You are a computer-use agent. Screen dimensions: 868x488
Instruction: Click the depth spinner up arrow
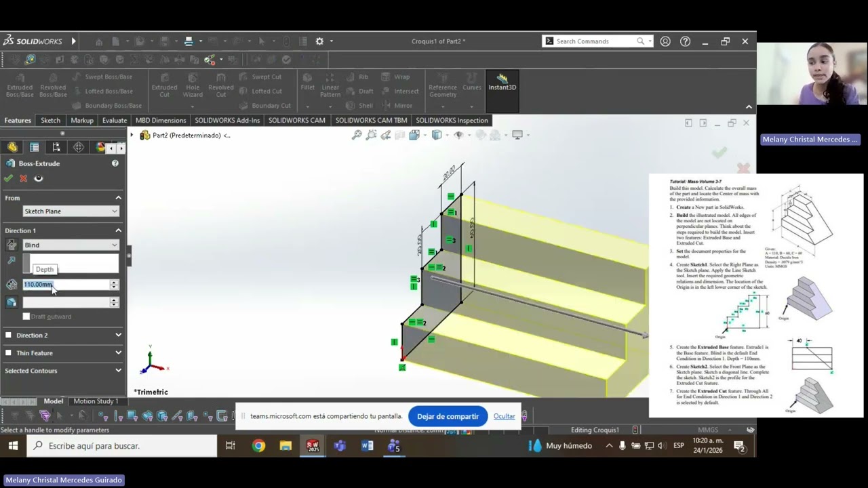[x=114, y=282]
